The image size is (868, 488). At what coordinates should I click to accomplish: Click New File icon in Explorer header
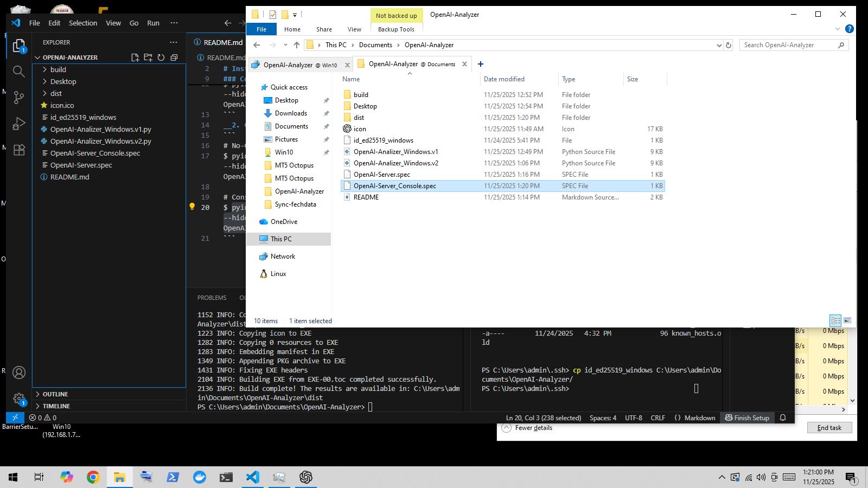(x=135, y=57)
